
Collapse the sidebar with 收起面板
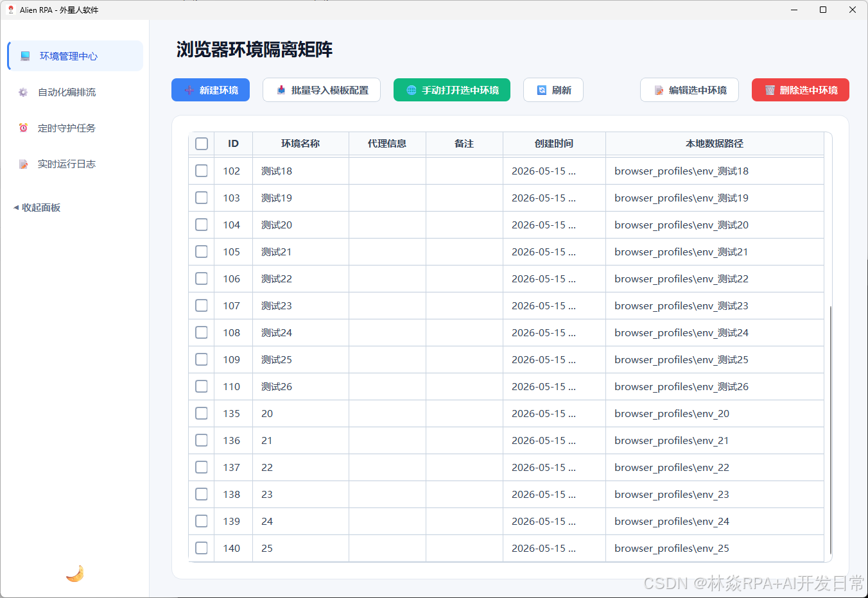pos(37,207)
